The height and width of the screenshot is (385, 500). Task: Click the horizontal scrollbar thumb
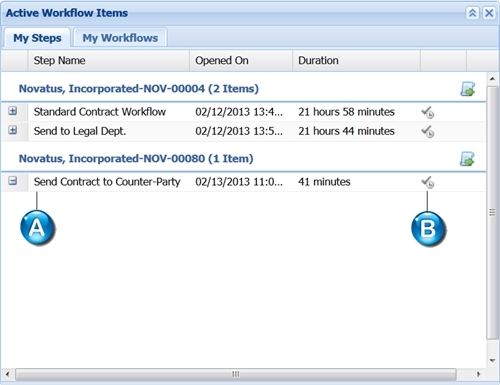tap(236, 374)
